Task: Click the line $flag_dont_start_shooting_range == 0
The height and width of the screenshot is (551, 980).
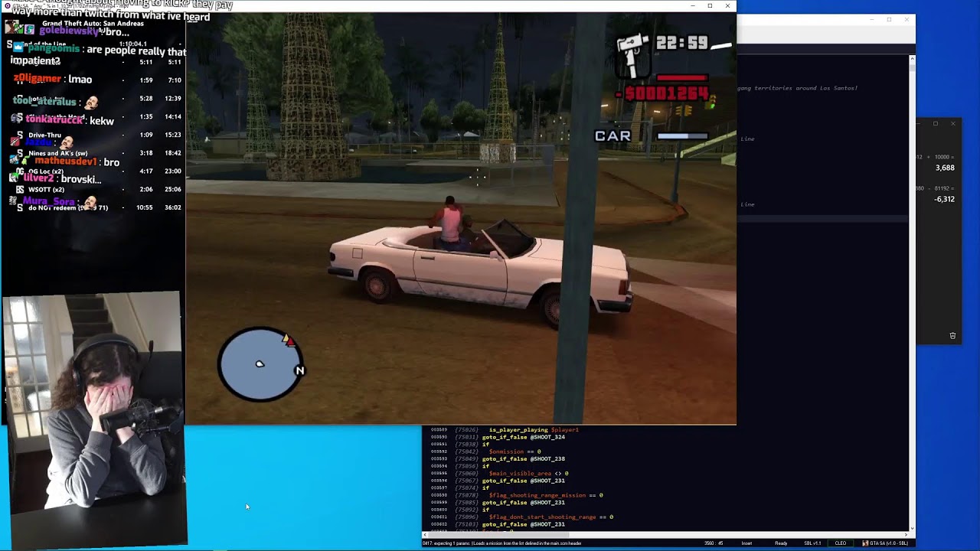Action: click(551, 517)
